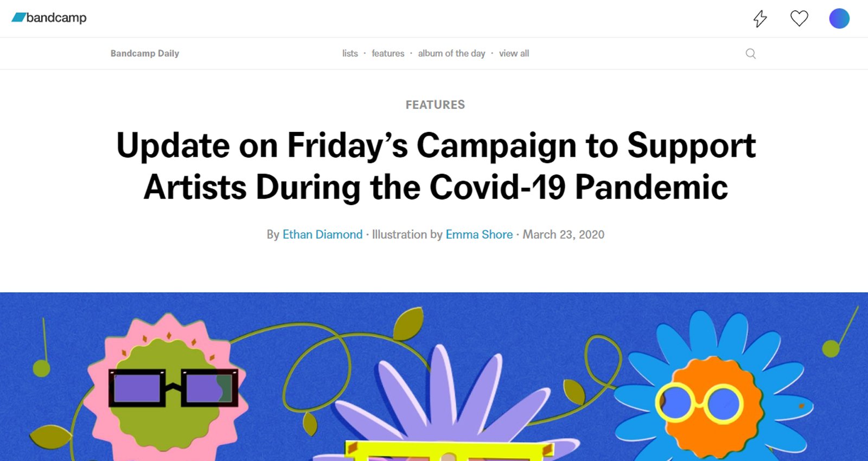Image resolution: width=868 pixels, height=461 pixels.
Task: Open the lightning bolt feed icon
Action: click(x=760, y=18)
